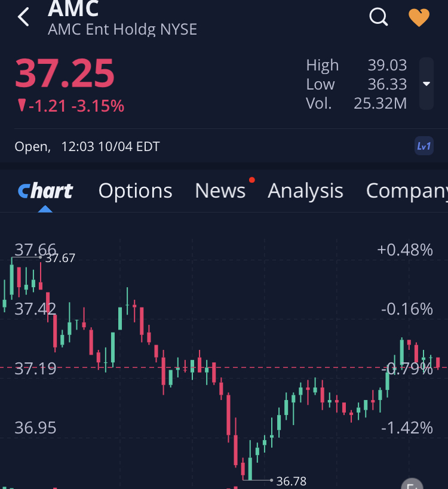Tap the Vol. 25.32M value
The image size is (448, 489).
[x=380, y=103]
